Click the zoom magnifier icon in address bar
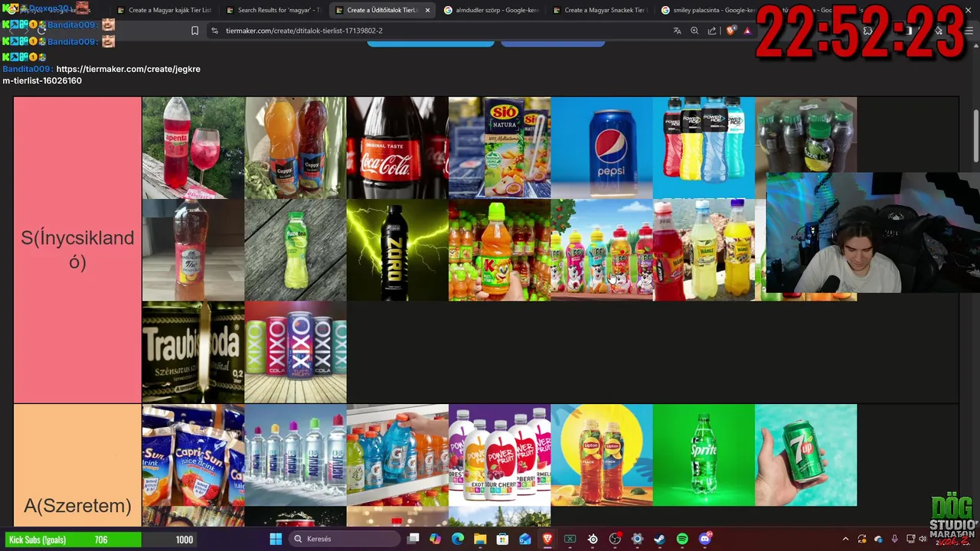This screenshot has width=980, height=551. (x=694, y=31)
